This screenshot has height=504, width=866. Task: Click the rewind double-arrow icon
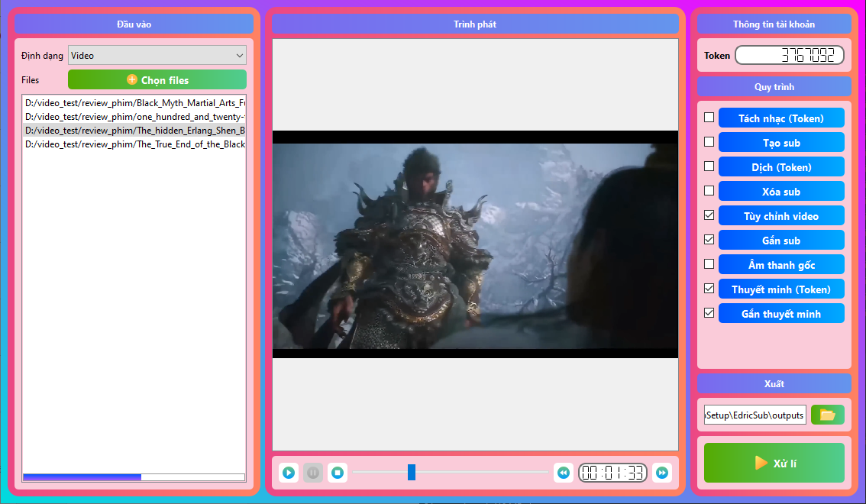563,473
